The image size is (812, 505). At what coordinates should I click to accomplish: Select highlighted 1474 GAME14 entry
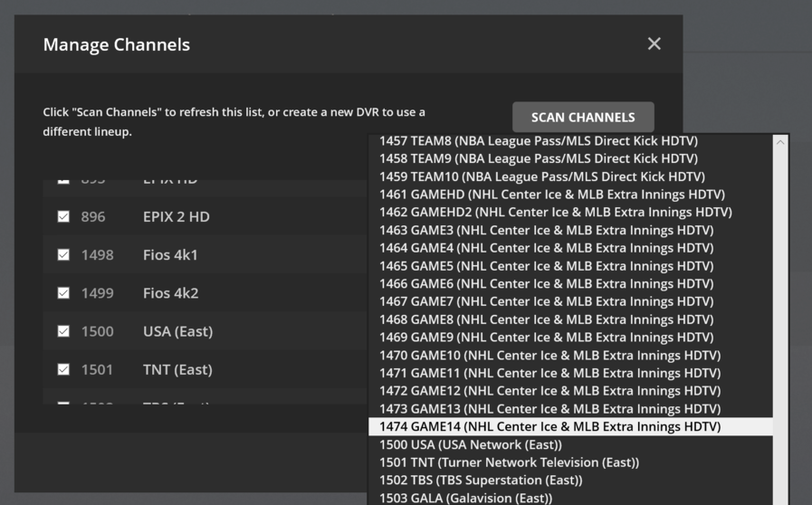570,427
